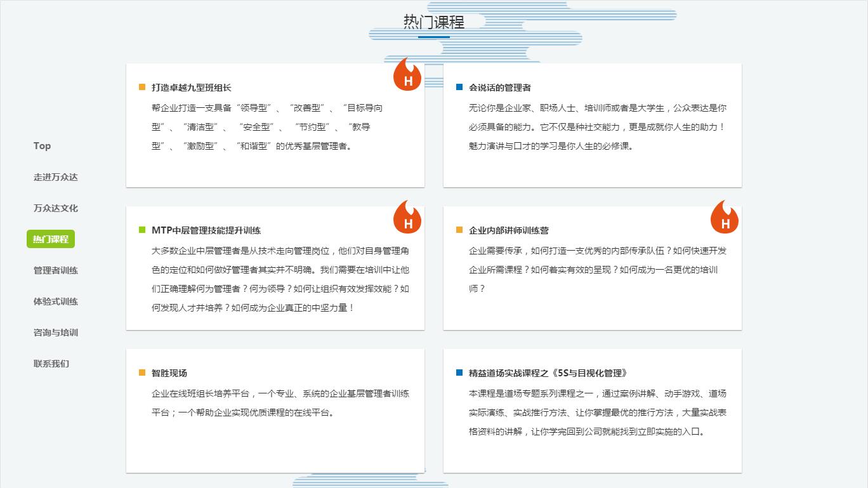Jump to Top in the side navigation
This screenshot has width=868, height=488.
[x=42, y=146]
